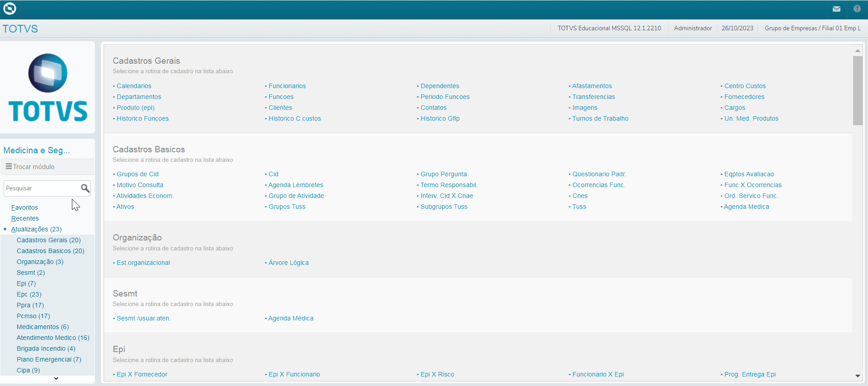868x386 pixels.
Task: Click the vertical scrollbar thumb
Action: point(858,90)
